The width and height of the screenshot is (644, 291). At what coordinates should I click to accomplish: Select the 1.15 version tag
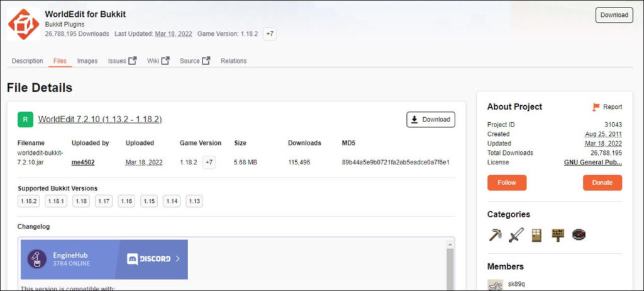pos(149,202)
